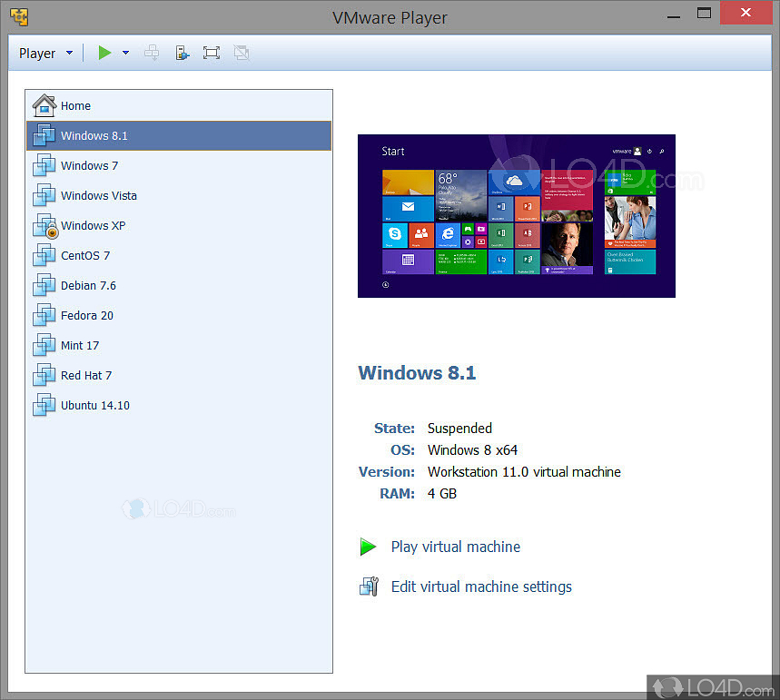Click the Mint 17 entry
The height and width of the screenshot is (700, 780).
tap(80, 346)
